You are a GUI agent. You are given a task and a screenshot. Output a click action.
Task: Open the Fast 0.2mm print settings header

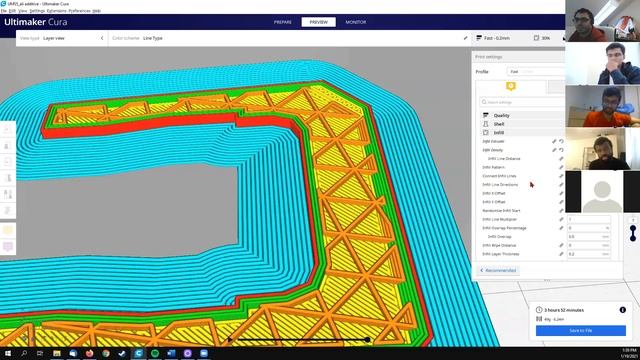point(518,38)
